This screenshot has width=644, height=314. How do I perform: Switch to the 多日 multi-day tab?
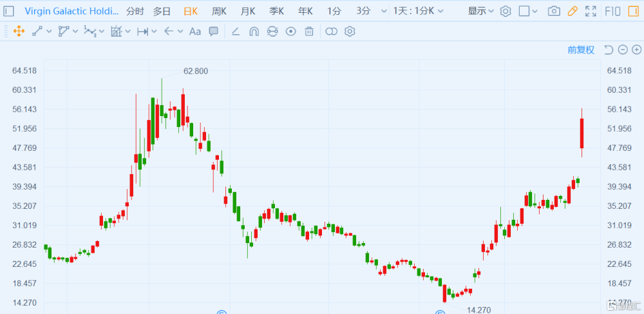[x=162, y=11]
